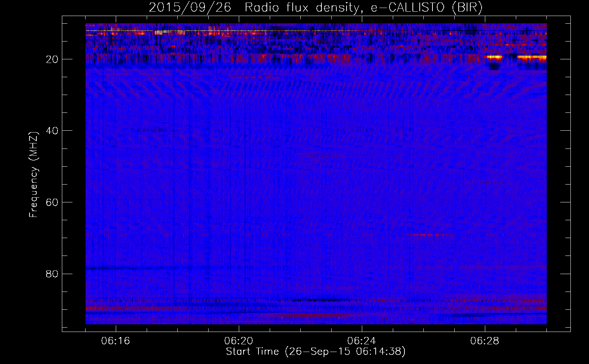Click the 06:20 time tick label

click(x=239, y=341)
